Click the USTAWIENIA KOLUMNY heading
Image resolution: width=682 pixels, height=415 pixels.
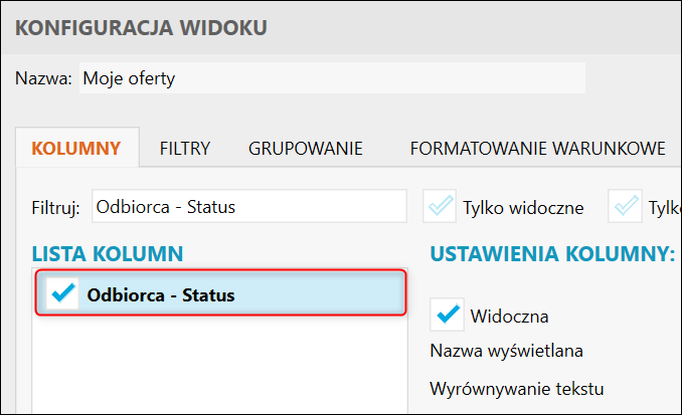coord(552,255)
